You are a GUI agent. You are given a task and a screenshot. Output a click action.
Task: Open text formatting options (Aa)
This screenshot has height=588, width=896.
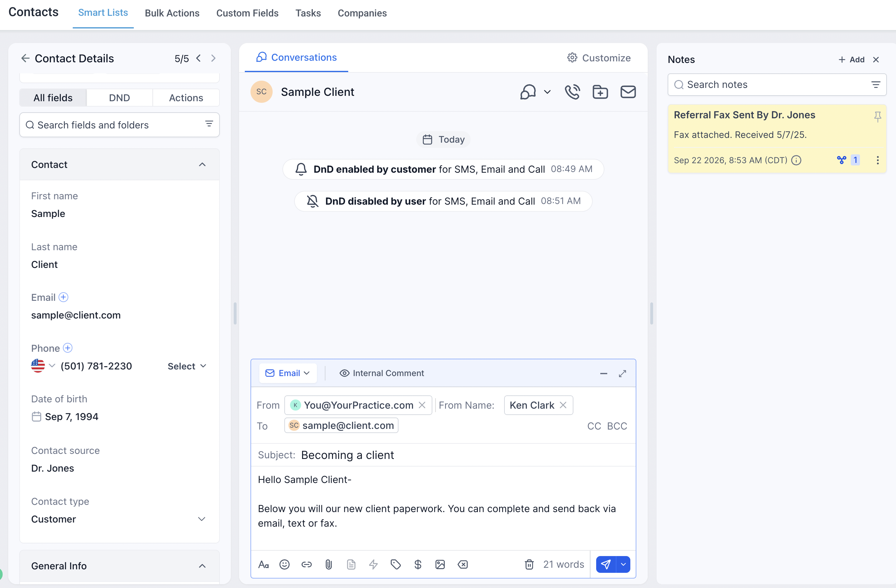pyautogui.click(x=263, y=564)
